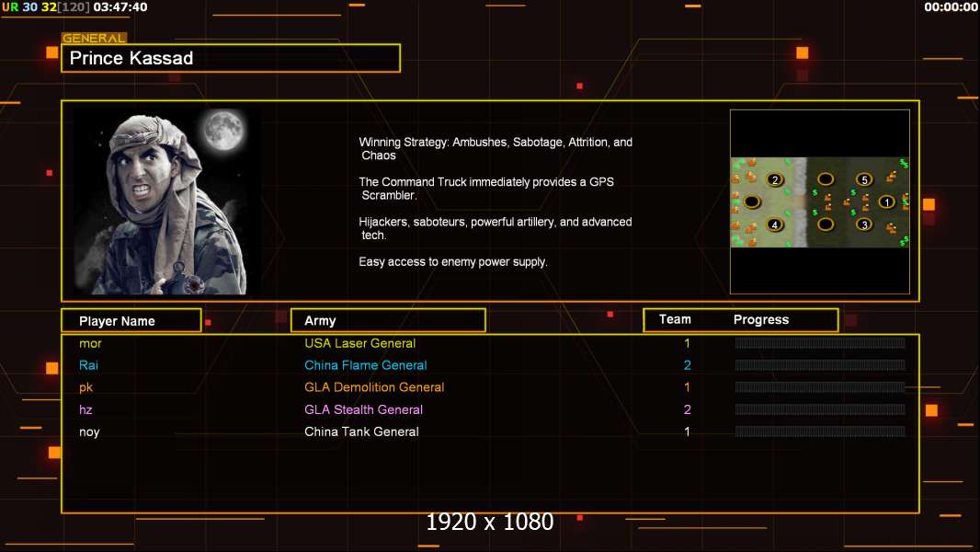
Task: Select player name mor
Action: click(x=91, y=343)
